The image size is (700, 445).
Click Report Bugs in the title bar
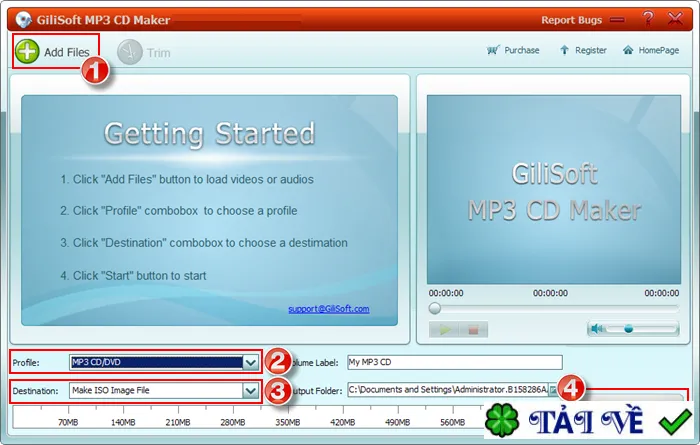pyautogui.click(x=571, y=20)
